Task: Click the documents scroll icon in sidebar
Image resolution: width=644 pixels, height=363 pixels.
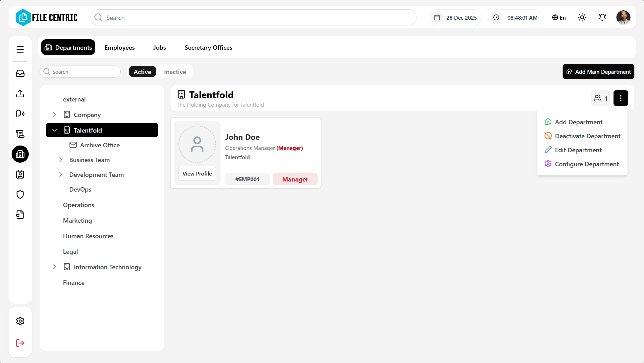Action: click(20, 134)
